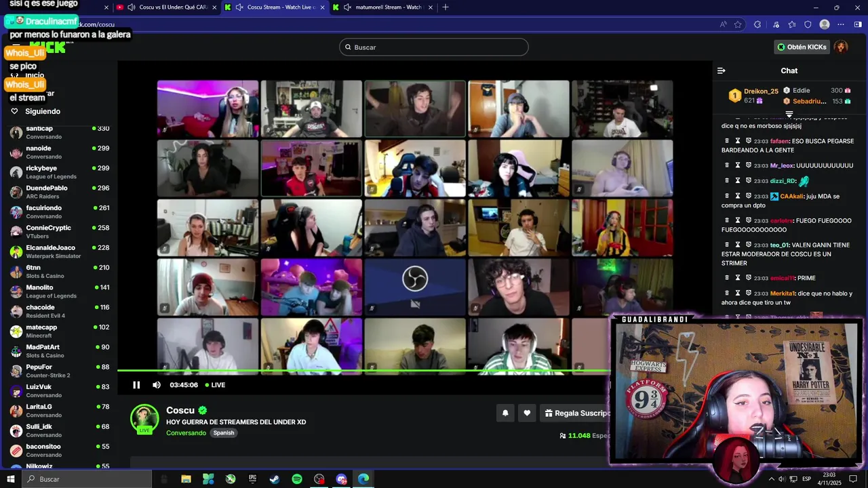The image size is (868, 488).
Task: Open santicap channel in sidebar
Action: pos(59,132)
